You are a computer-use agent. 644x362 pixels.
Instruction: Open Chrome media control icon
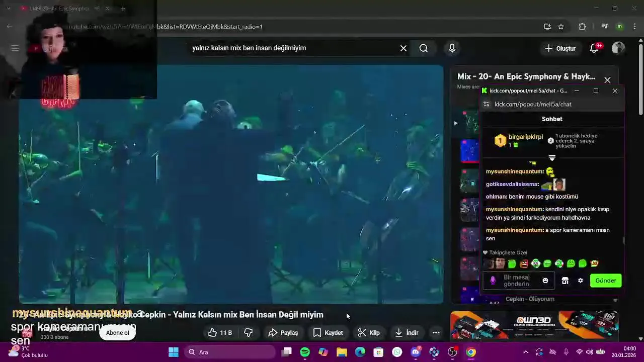coord(605,27)
